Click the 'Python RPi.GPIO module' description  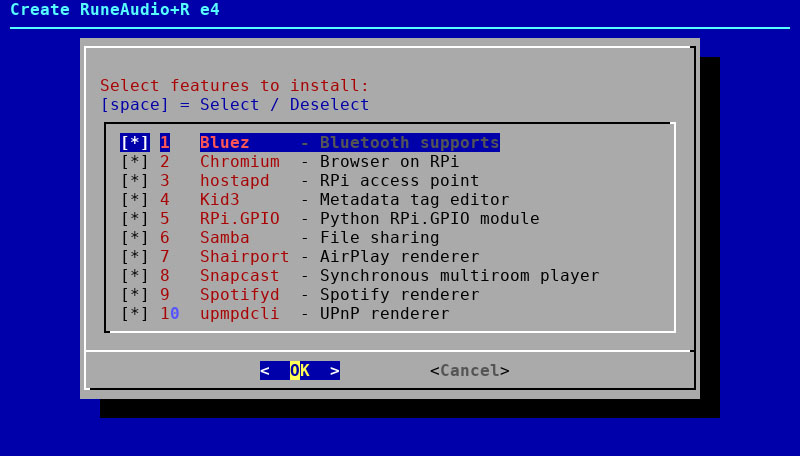pos(430,218)
